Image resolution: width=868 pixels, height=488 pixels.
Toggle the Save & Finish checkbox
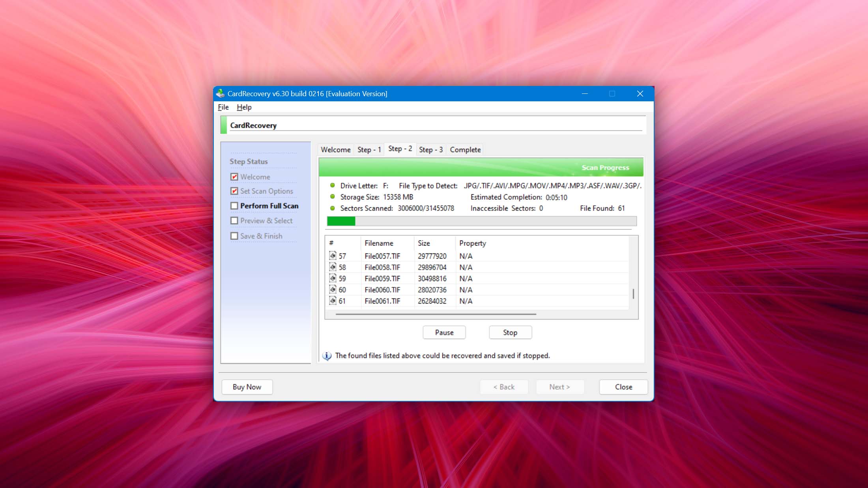point(234,236)
